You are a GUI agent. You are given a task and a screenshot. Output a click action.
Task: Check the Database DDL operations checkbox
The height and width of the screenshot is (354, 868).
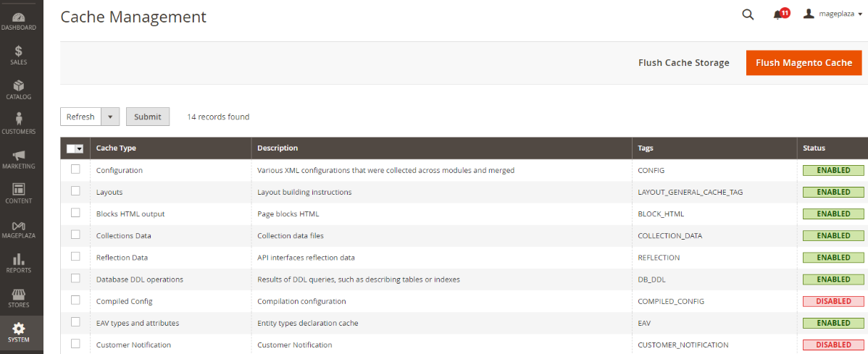[75, 278]
